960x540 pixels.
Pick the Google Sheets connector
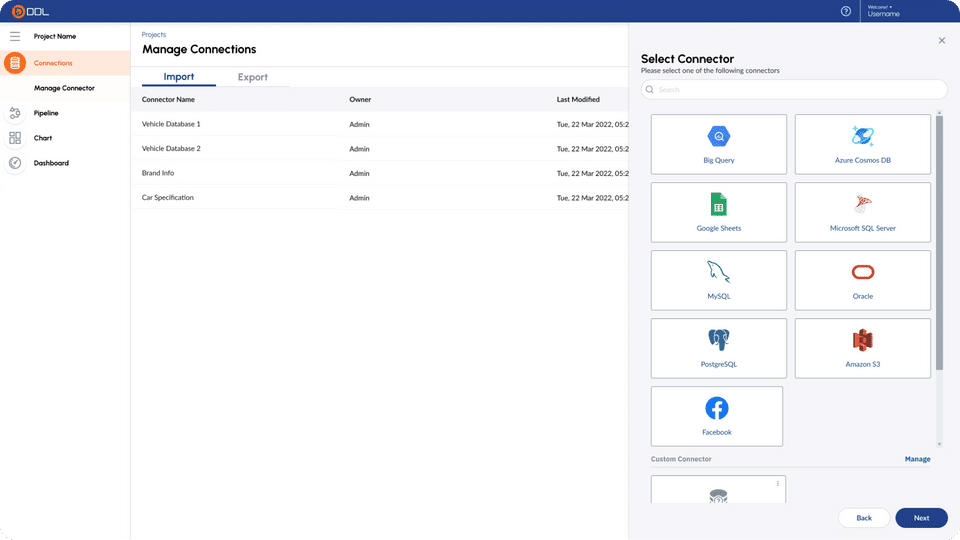point(717,212)
